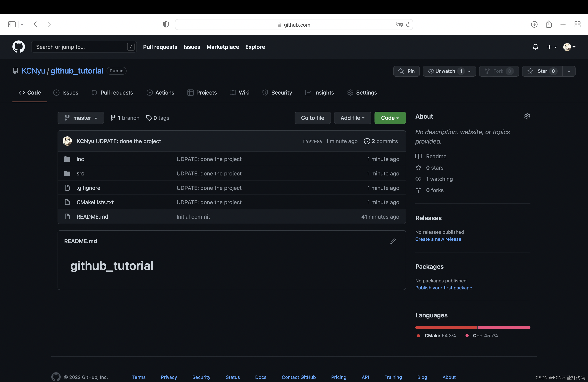Screen dimensions: 588x382
Task: Click the GitHub Octocat logo in header
Action: pyautogui.click(x=18, y=47)
